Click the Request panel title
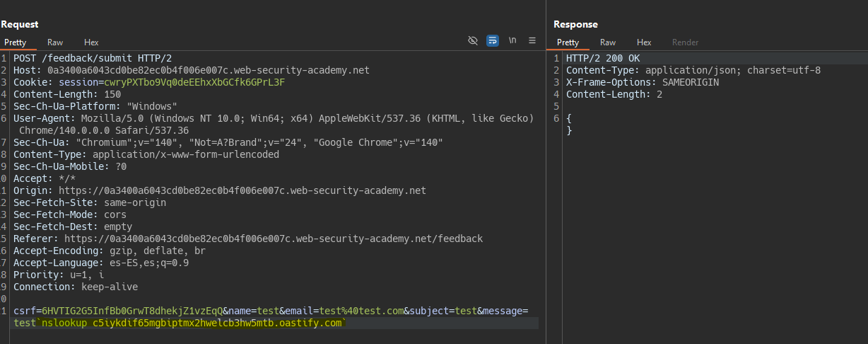This screenshot has width=868, height=344. click(x=20, y=25)
